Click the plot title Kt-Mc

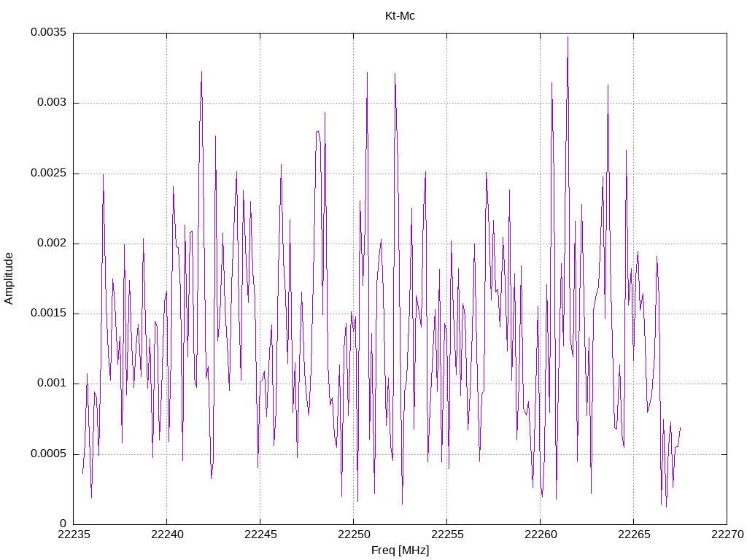[400, 16]
